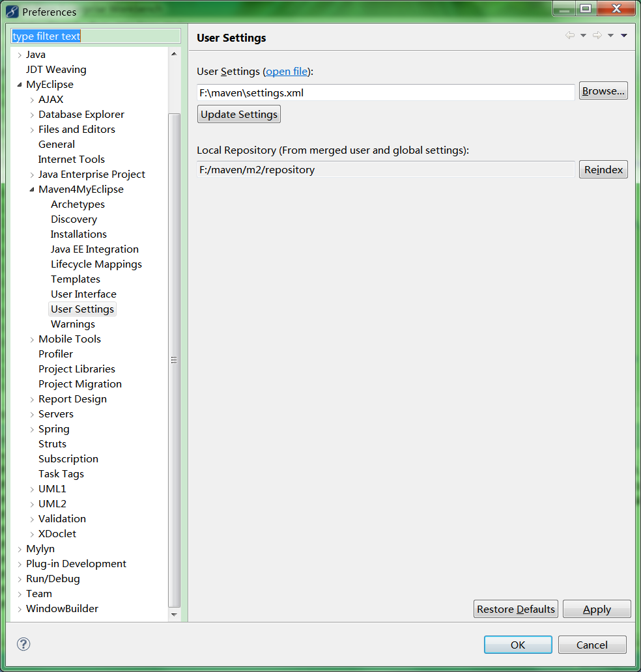Click the help question mark icon

pos(23,644)
